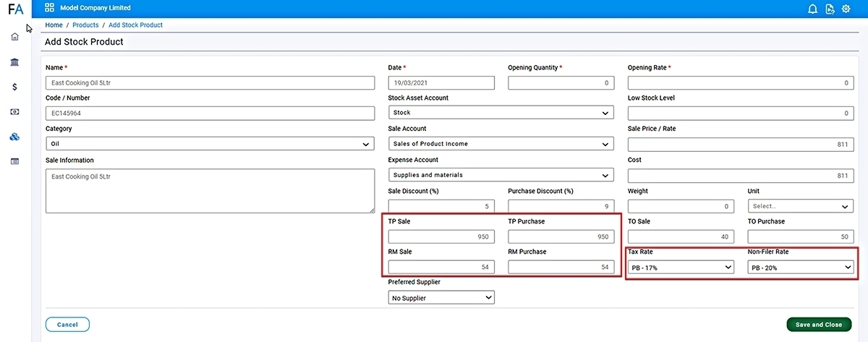Open the Category dropdown showing Oil
Screen dimensions: 868x342
point(210,144)
